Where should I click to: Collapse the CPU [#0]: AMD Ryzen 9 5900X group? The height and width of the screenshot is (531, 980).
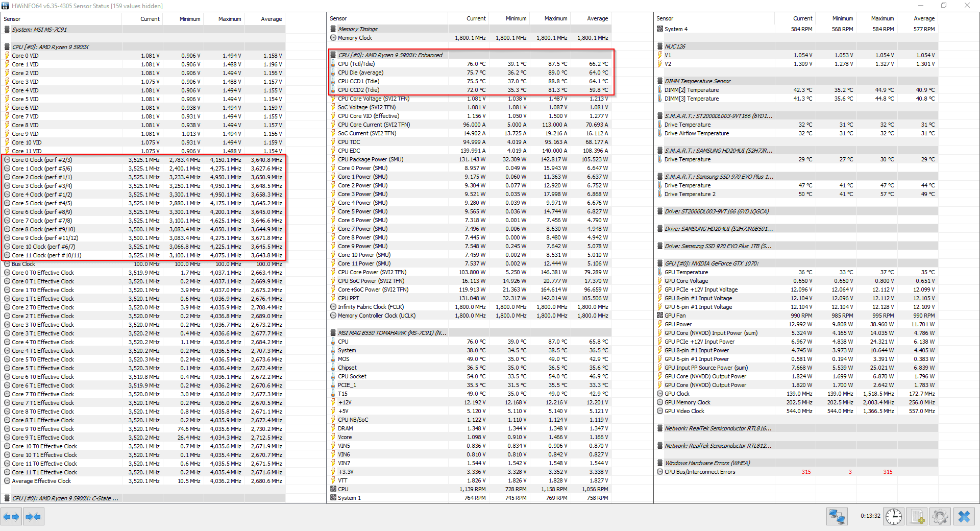click(x=7, y=47)
